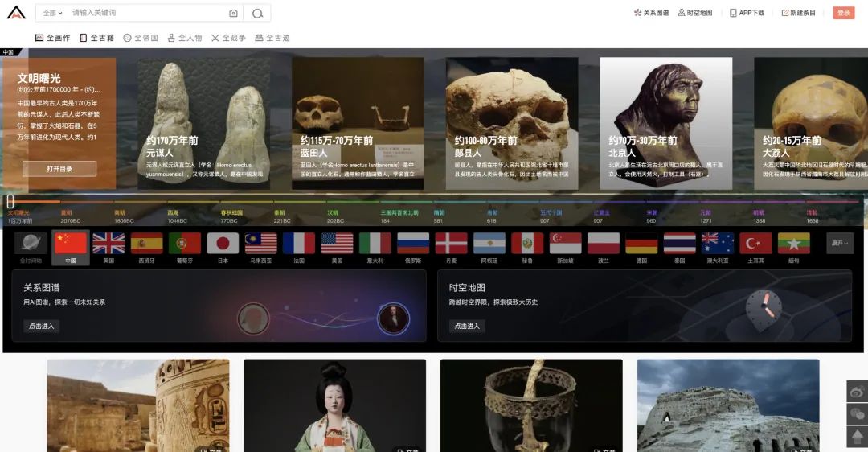868x452 pixels.
Task: Click the camera image-search icon
Action: [233, 14]
